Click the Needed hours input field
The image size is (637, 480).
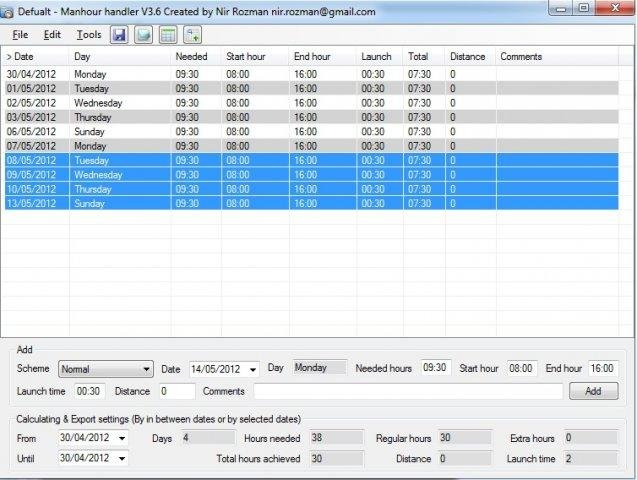point(436,368)
